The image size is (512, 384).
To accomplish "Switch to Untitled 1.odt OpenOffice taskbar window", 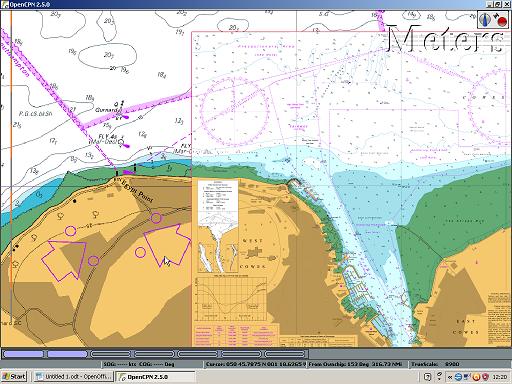I will point(74,377).
